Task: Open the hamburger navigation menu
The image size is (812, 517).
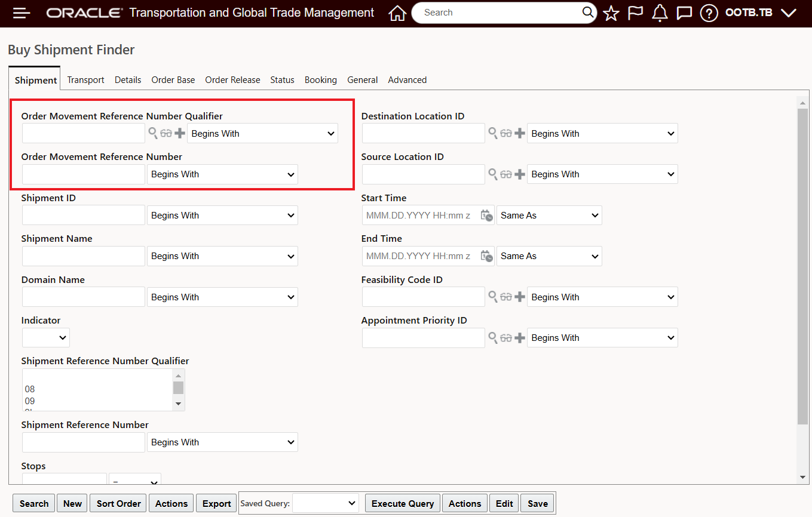Action: 22,13
